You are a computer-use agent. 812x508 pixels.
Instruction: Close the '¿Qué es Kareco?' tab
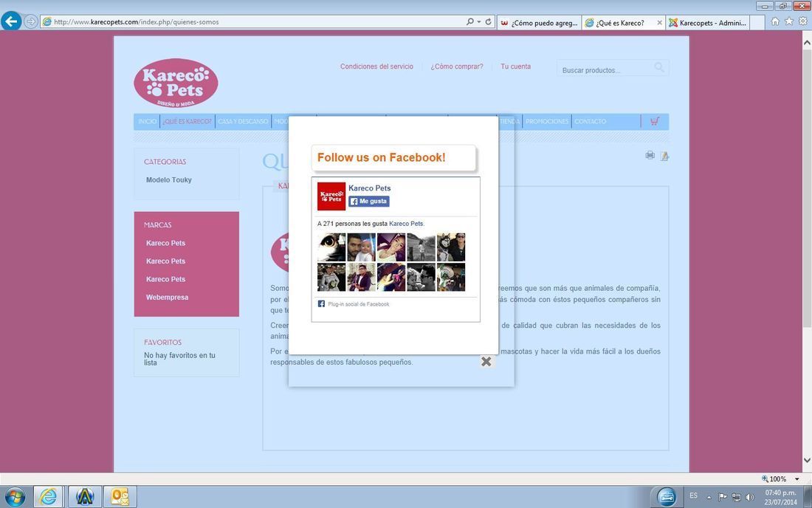click(659, 23)
